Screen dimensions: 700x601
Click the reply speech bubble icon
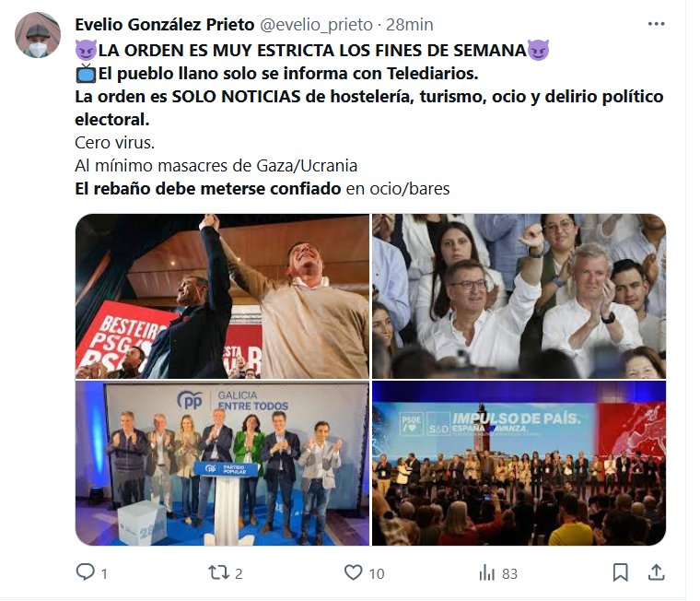click(86, 572)
